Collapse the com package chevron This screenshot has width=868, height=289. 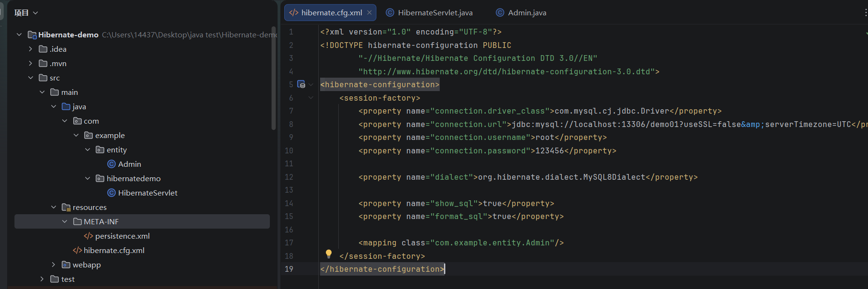(65, 121)
